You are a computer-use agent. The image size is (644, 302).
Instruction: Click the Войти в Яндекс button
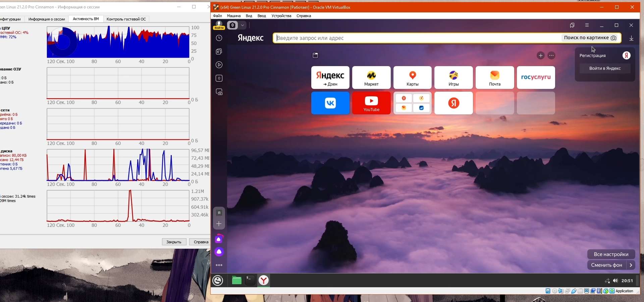click(605, 68)
